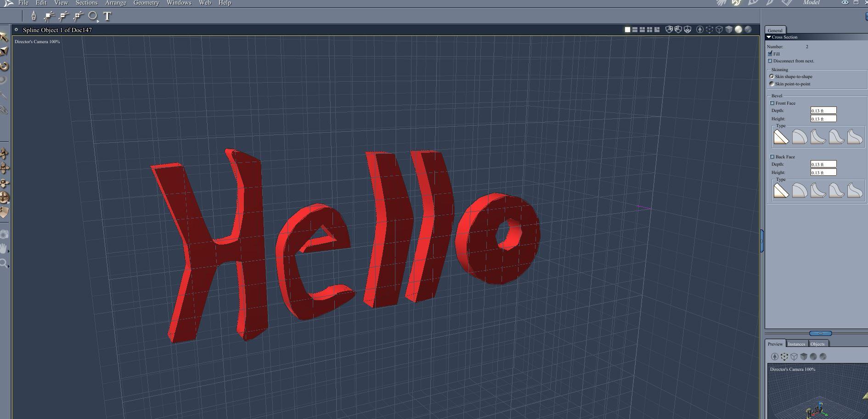Image resolution: width=868 pixels, height=419 pixels.
Task: Activate the track camera tool
Action: pos(4,197)
